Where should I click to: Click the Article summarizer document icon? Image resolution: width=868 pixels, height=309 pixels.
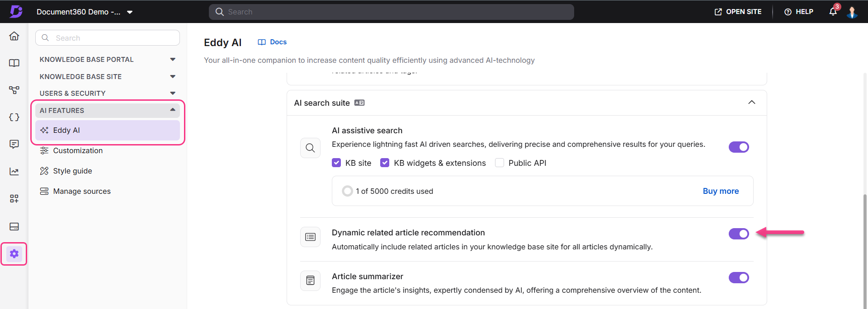point(310,281)
